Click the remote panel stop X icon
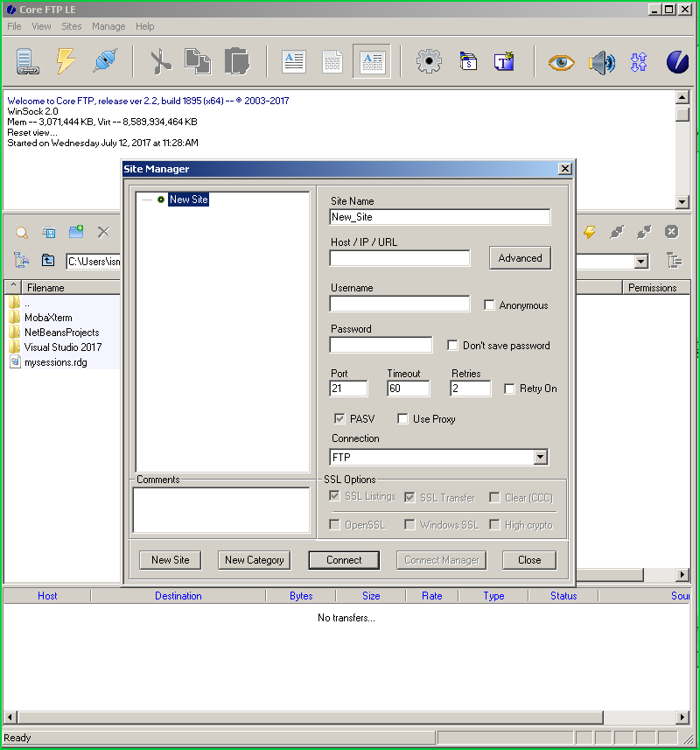 pyautogui.click(x=671, y=232)
